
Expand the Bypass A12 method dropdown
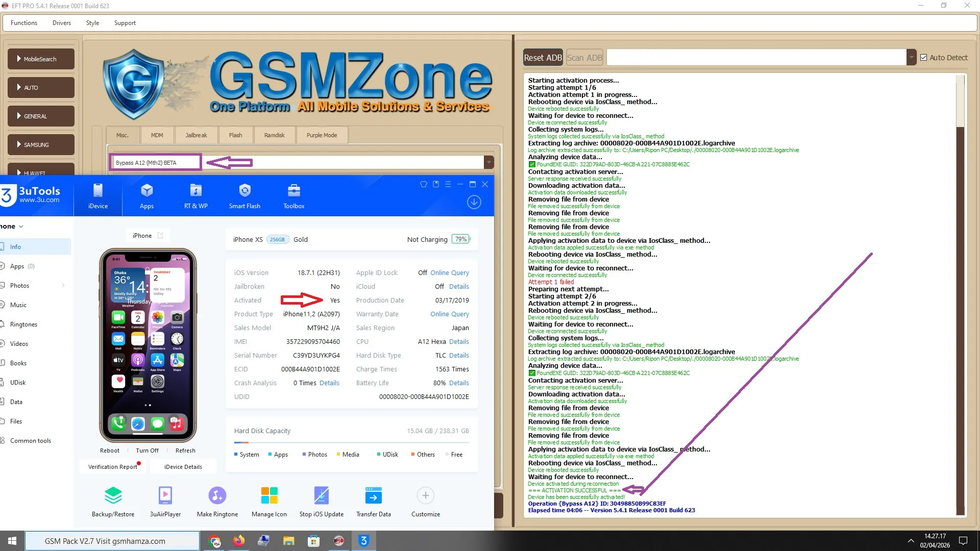tap(488, 162)
